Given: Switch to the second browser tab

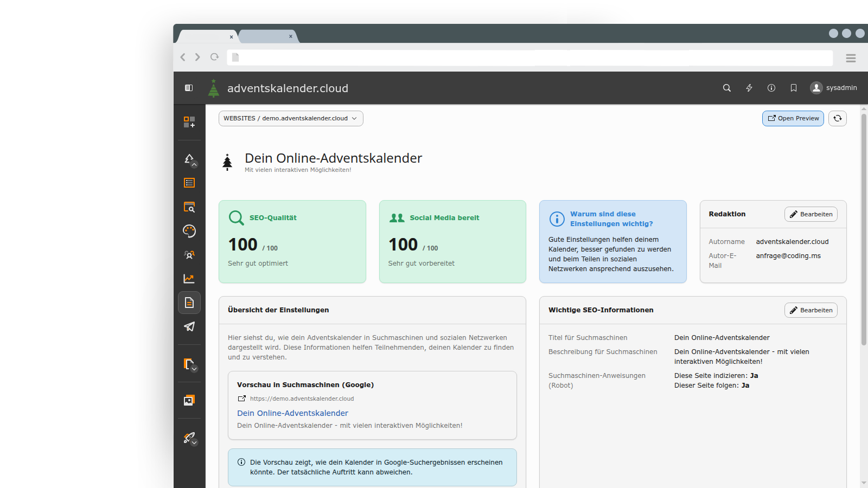Looking at the screenshot, I should pos(268,36).
